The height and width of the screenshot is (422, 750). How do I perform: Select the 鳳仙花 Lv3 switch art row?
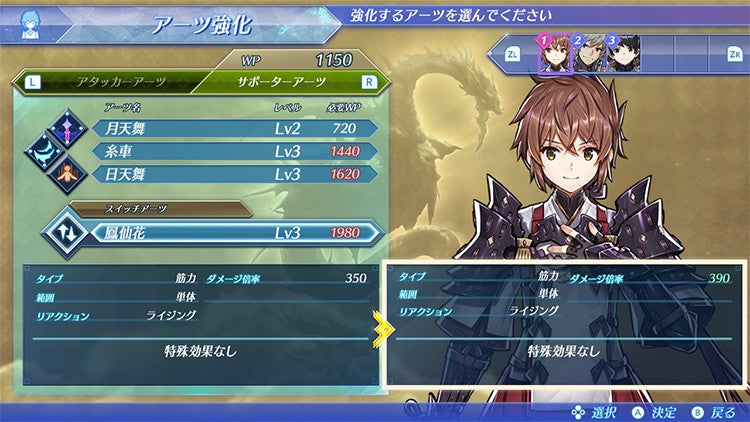pos(237,233)
